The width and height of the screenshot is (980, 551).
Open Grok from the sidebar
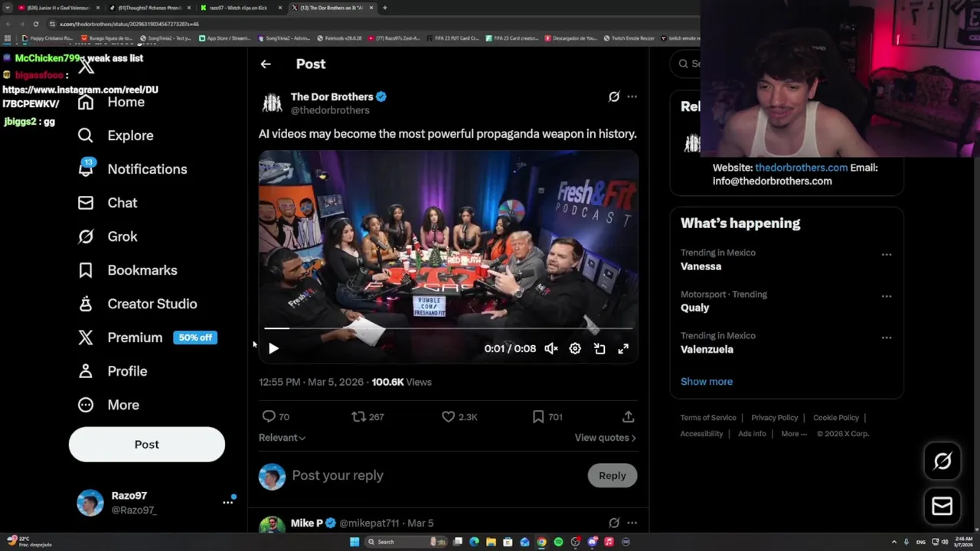point(107,236)
